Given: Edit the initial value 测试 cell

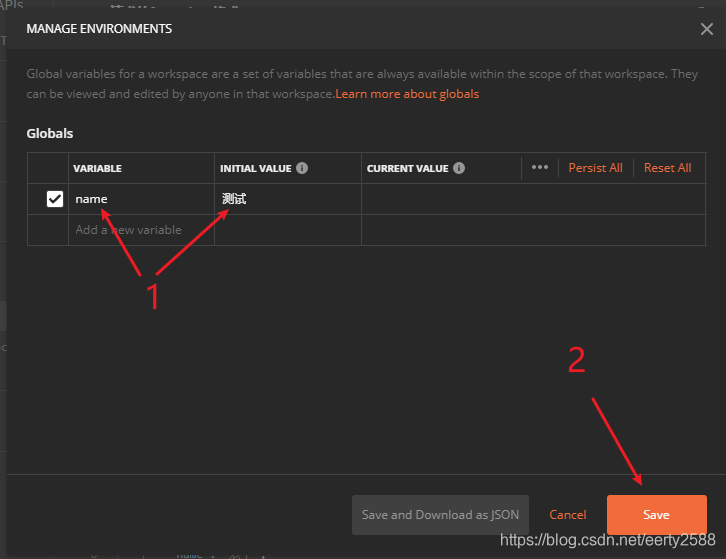Looking at the screenshot, I should coord(288,199).
